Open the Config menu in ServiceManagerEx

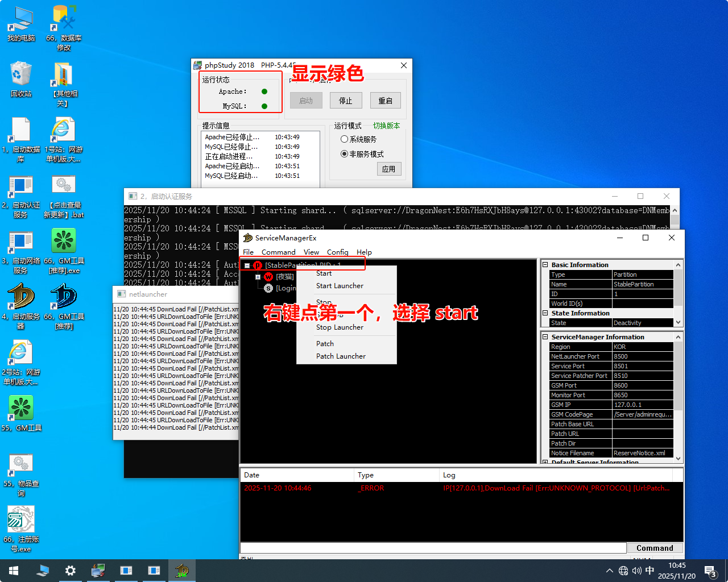point(337,252)
